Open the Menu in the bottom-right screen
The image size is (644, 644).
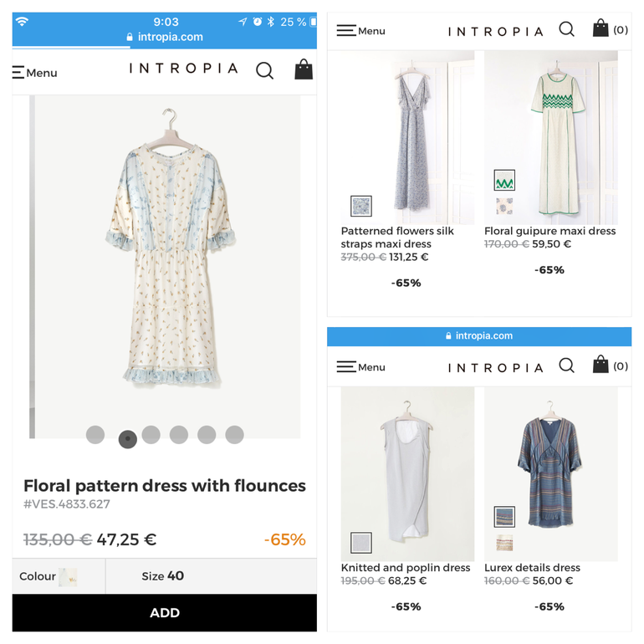tap(360, 366)
